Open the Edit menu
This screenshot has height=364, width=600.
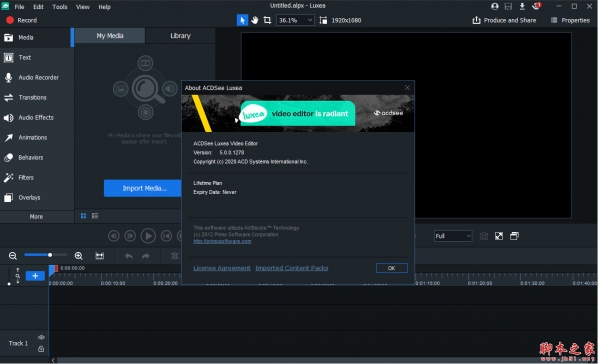click(x=38, y=7)
